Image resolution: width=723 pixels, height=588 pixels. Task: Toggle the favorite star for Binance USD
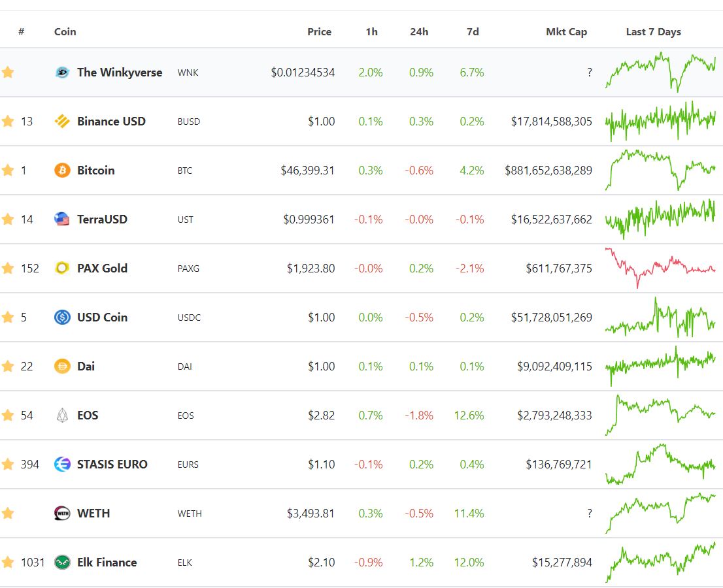[x=8, y=122]
